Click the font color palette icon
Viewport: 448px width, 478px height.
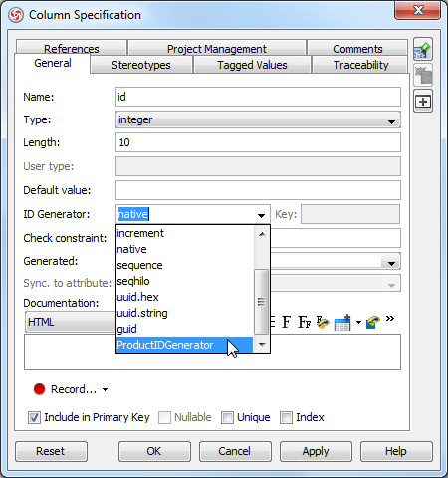[323, 322]
